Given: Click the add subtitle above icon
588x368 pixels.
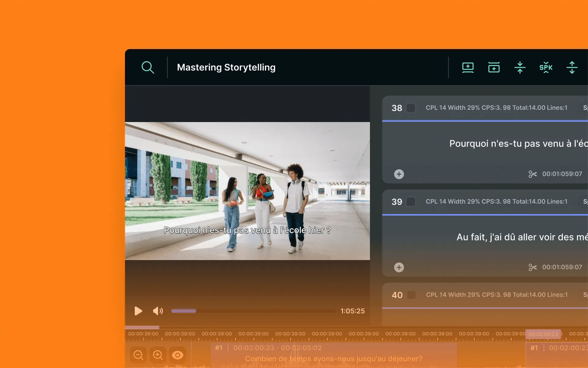Looking at the screenshot, I should pyautogui.click(x=494, y=67).
